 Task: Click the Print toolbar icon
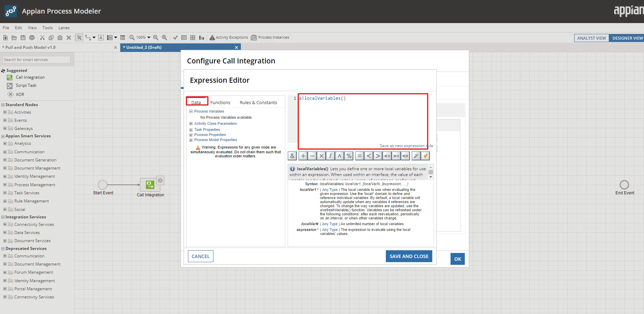[32, 38]
